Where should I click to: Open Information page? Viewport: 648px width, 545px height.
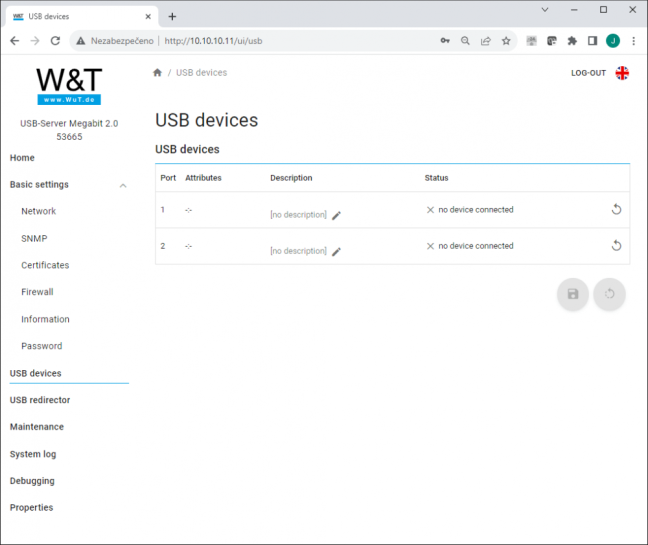tap(45, 319)
